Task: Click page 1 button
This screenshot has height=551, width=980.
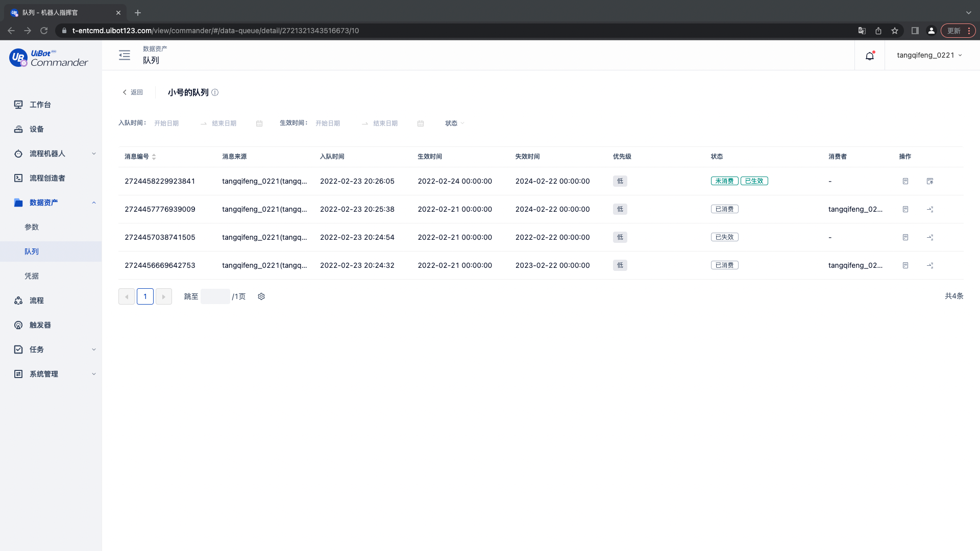Action: coord(145,296)
